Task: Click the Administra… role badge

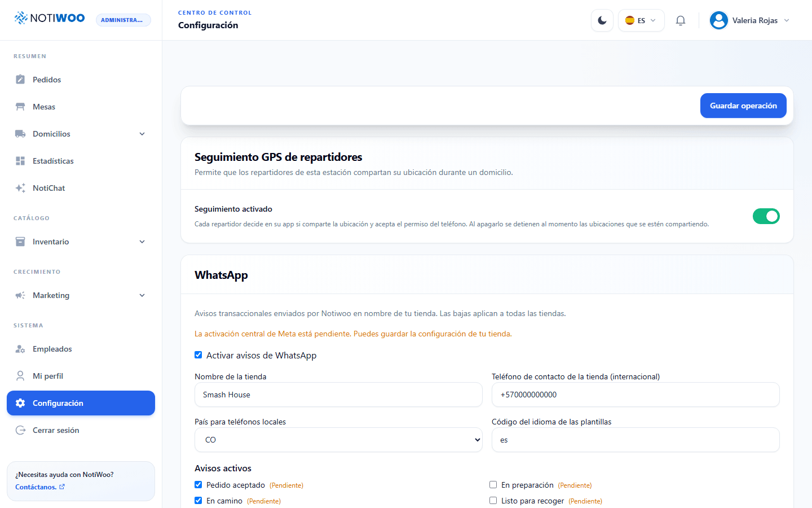Action: (x=123, y=20)
